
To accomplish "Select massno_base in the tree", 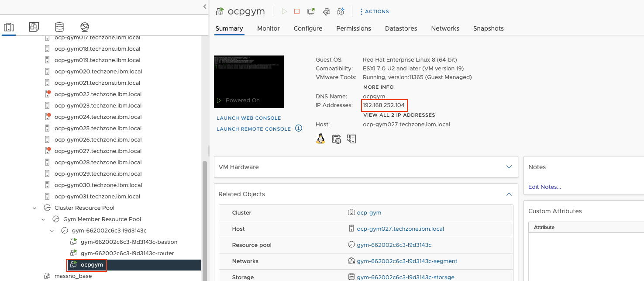I will (73, 276).
